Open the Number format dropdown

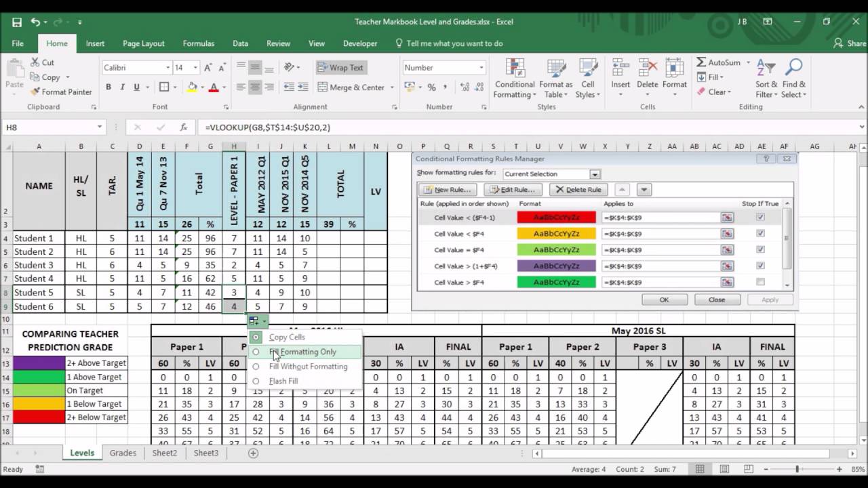(x=481, y=68)
